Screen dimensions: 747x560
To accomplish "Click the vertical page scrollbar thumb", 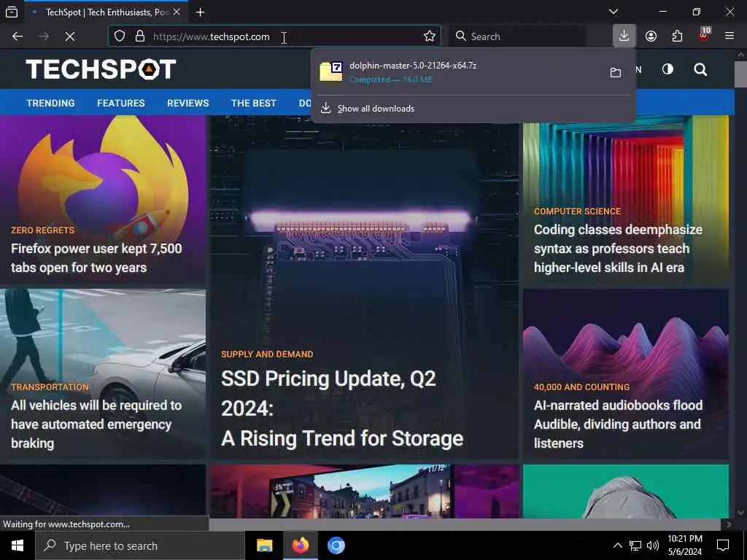I will 740,74.
